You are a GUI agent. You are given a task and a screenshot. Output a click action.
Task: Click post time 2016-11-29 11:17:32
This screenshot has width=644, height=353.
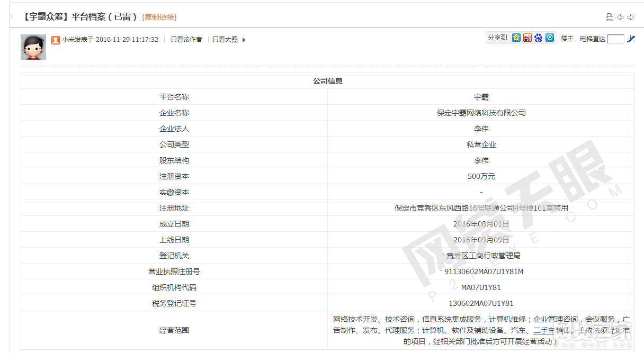click(127, 40)
